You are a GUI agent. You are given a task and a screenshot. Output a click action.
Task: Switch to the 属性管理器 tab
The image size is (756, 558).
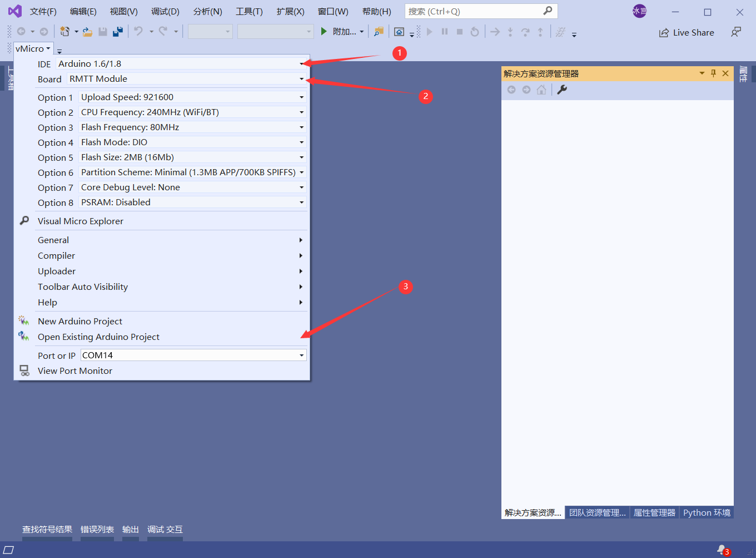(x=654, y=512)
